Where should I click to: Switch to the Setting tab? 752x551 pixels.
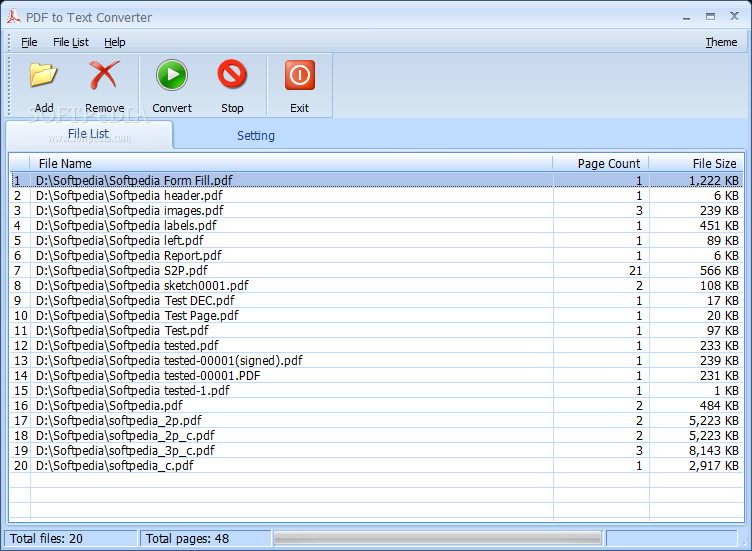(x=256, y=136)
